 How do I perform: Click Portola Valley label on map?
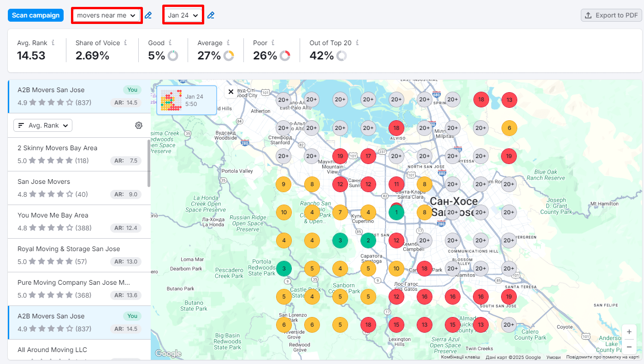(x=237, y=171)
